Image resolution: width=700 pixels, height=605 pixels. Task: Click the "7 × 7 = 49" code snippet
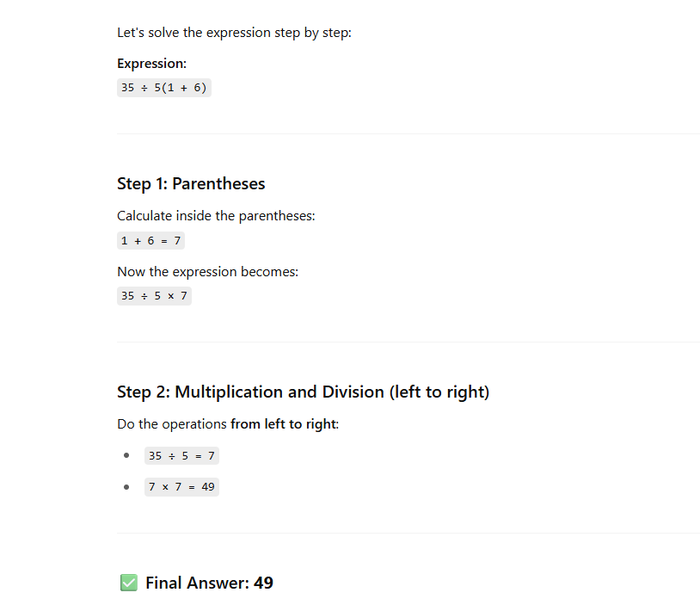pos(181,487)
